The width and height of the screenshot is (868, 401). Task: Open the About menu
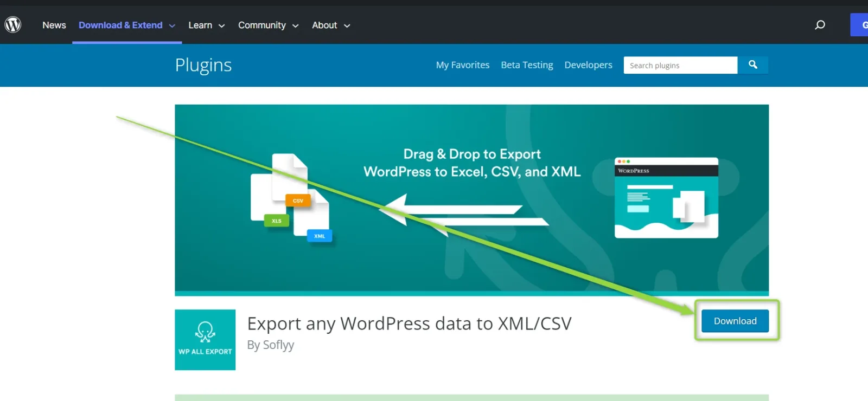pos(324,25)
